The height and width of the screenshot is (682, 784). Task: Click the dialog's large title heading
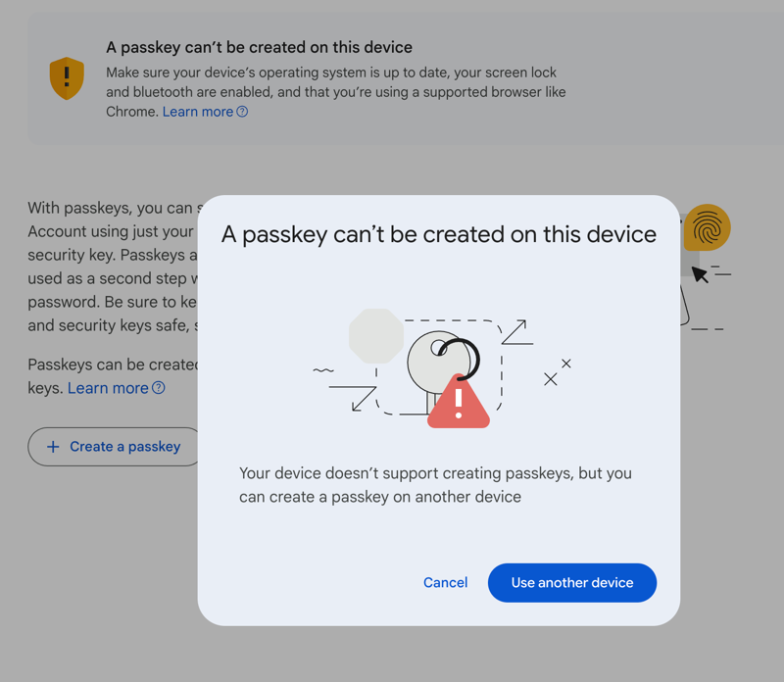point(439,235)
